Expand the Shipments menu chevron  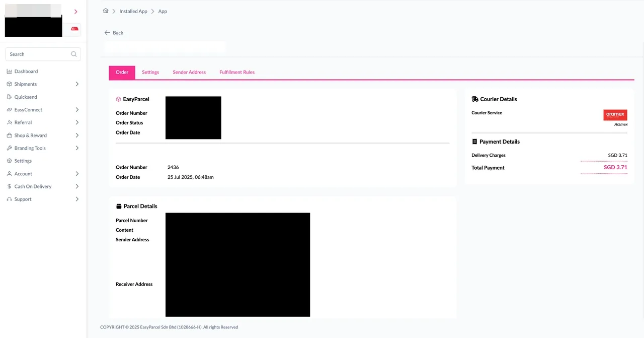(77, 84)
